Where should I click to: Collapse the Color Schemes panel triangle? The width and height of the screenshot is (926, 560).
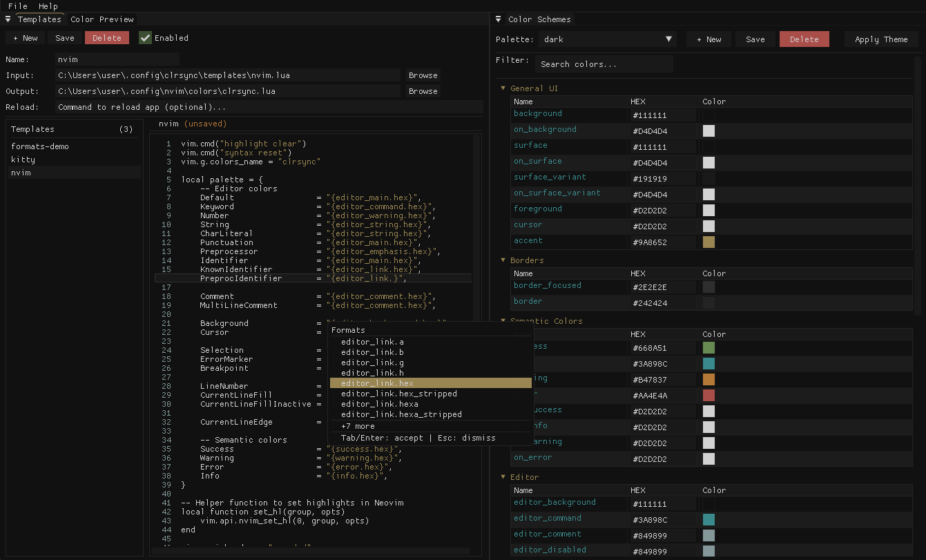tap(499, 19)
